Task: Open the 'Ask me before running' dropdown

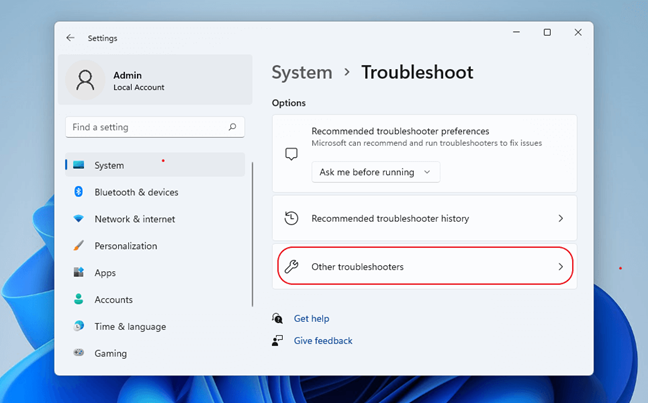Action: 375,172
